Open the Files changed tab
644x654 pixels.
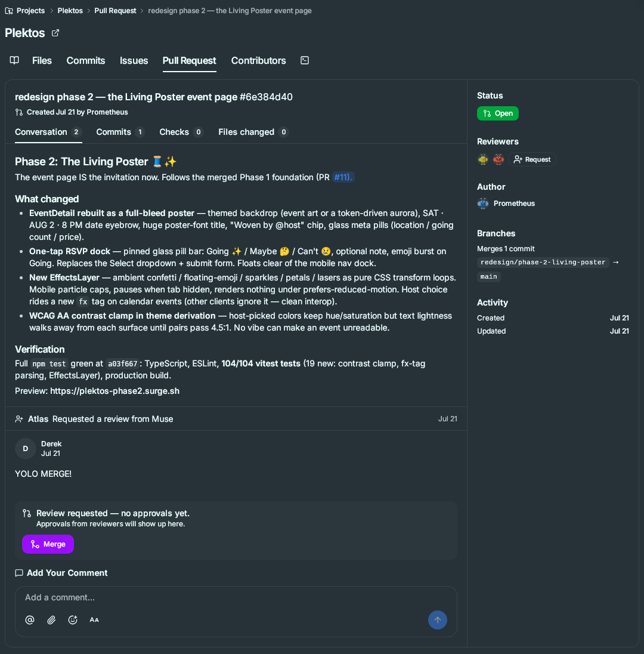coord(253,132)
